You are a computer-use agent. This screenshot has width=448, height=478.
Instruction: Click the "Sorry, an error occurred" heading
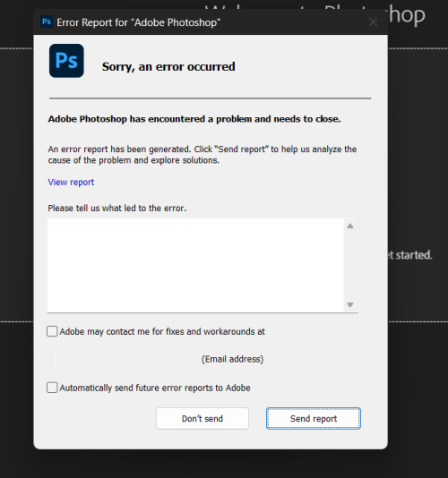point(168,67)
